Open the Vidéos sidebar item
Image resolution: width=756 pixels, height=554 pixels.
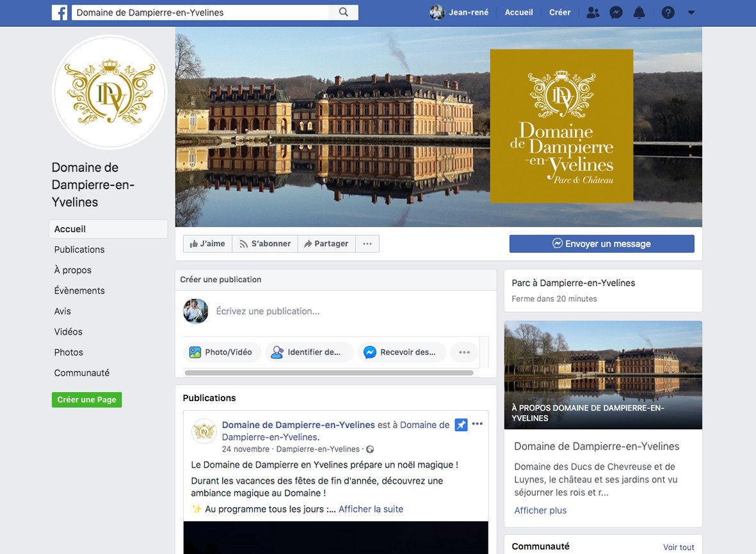coord(68,332)
